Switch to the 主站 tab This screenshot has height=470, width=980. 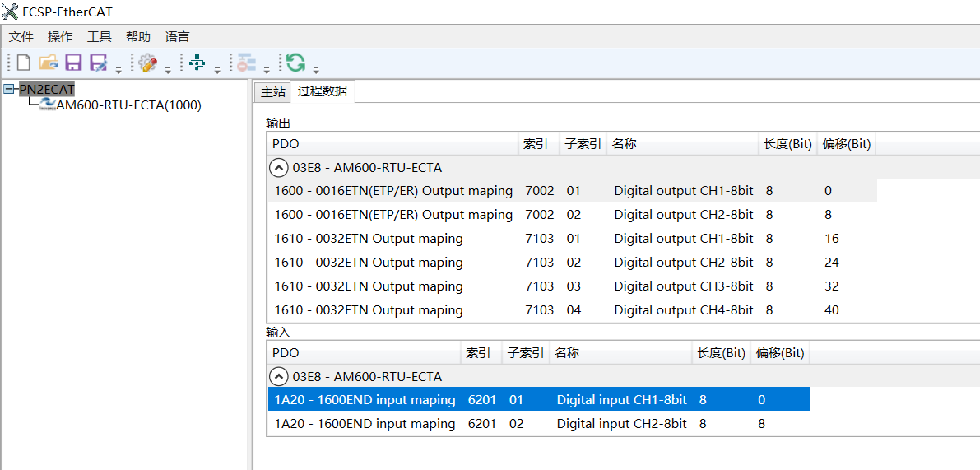272,91
